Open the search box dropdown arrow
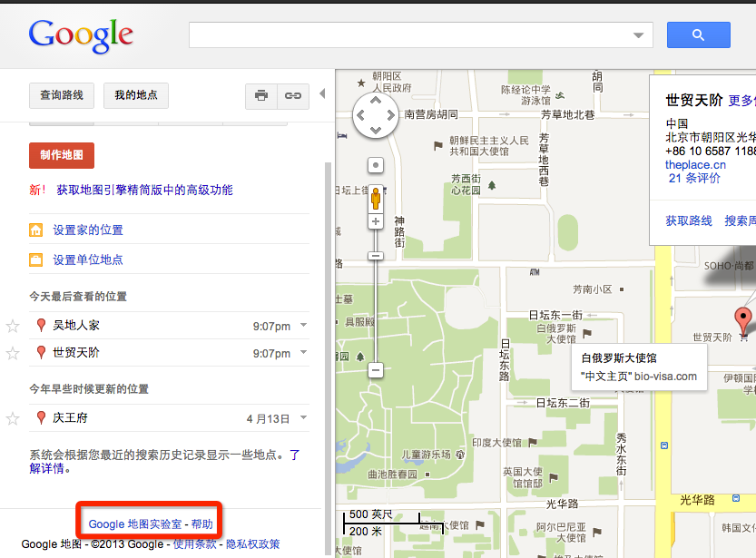This screenshot has height=558, width=756. pos(638,35)
